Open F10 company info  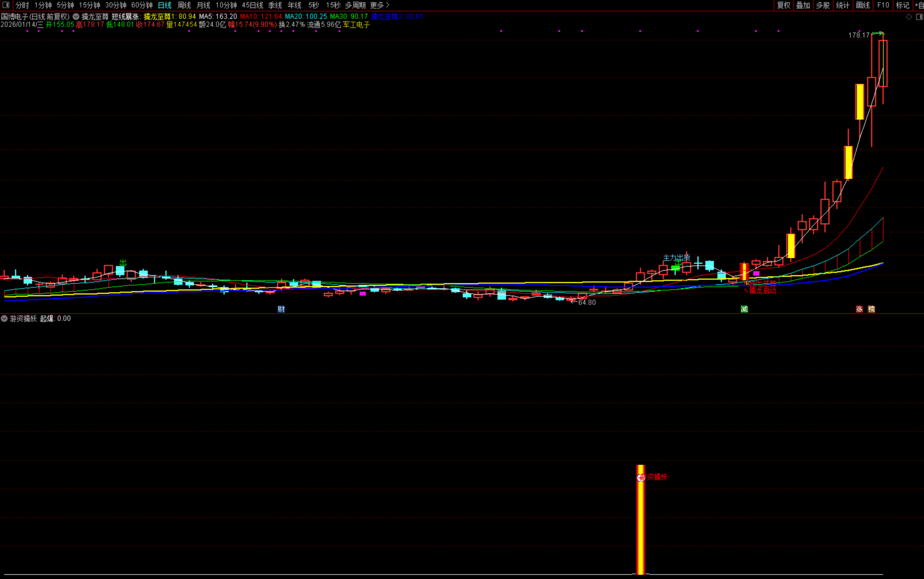(x=883, y=5)
